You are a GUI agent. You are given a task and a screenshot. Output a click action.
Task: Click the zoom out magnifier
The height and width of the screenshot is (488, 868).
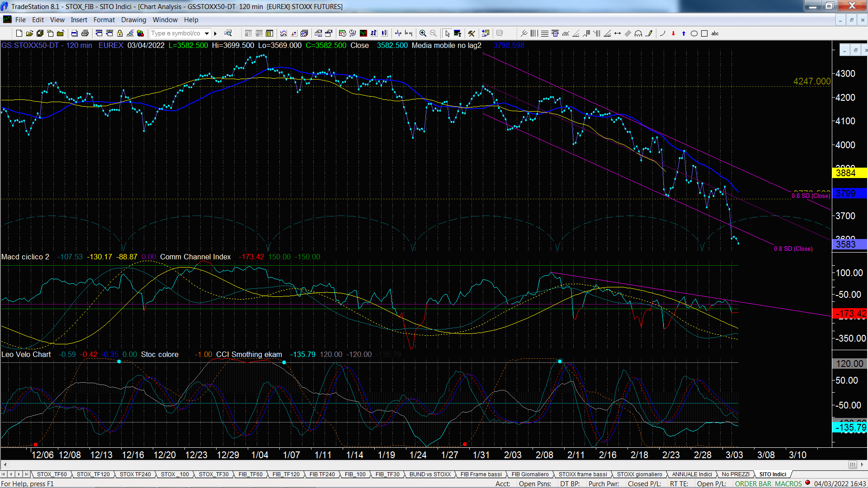(433, 33)
